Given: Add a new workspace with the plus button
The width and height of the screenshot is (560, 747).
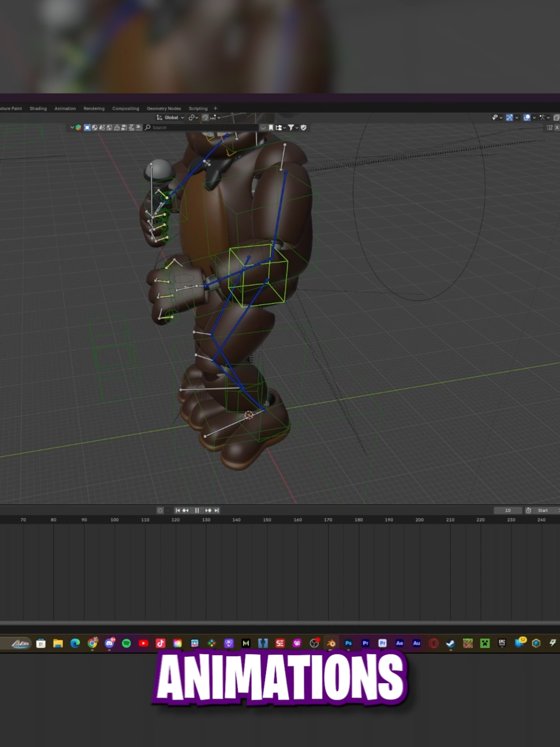Looking at the screenshot, I should pos(215,108).
